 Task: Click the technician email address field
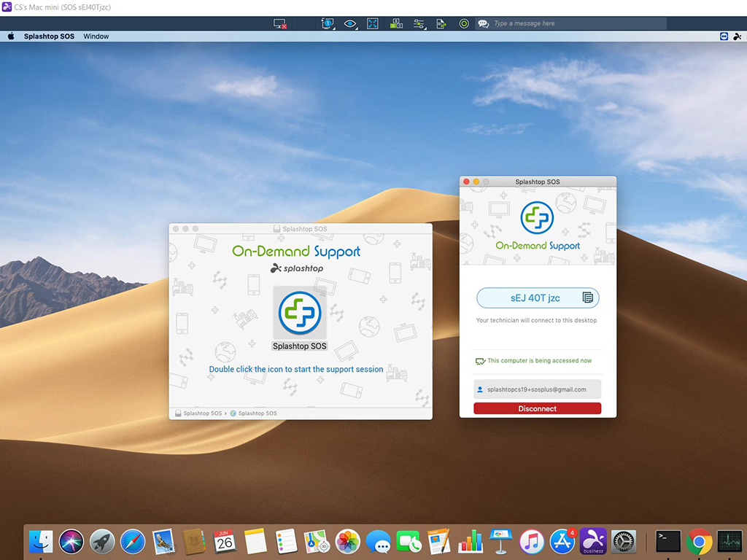click(537, 389)
